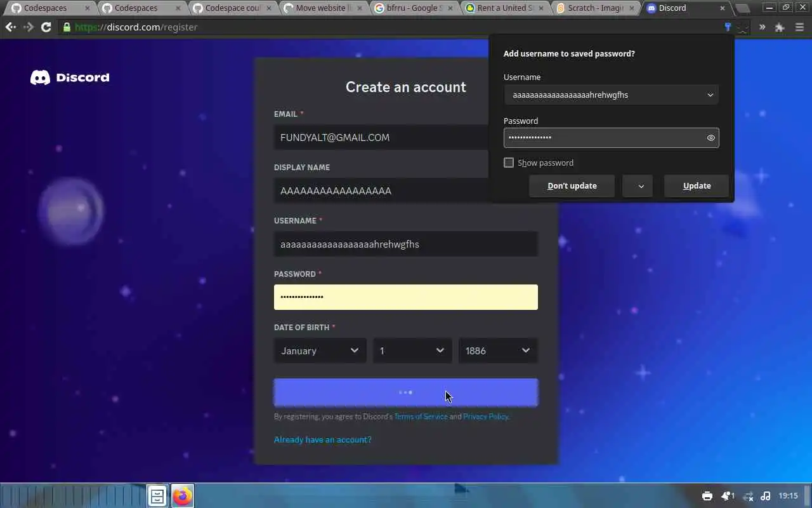The image size is (812, 508).
Task: Open the Privacy Policy link
Action: pos(485,417)
